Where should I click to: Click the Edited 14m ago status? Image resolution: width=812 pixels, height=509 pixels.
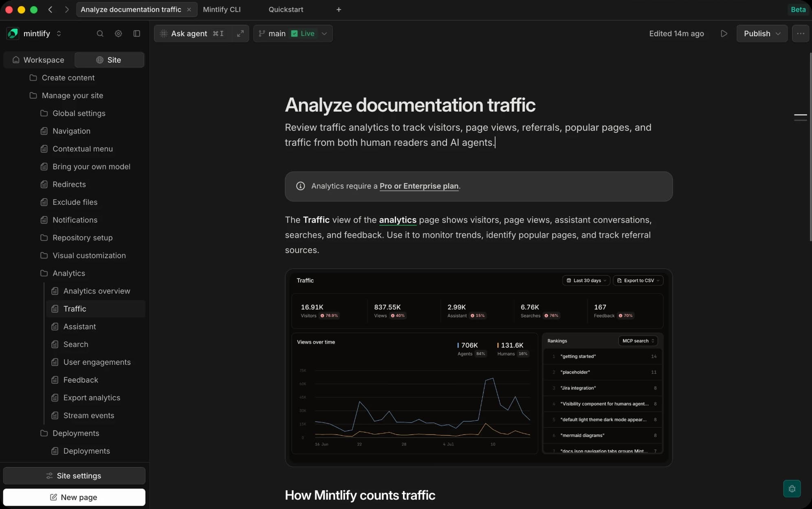(x=676, y=34)
